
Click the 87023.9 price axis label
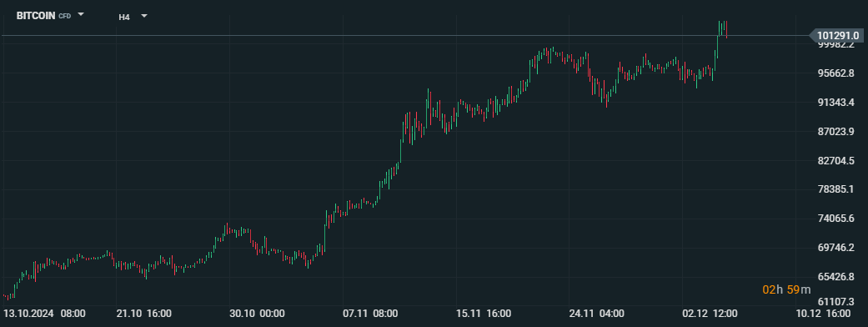(x=835, y=131)
